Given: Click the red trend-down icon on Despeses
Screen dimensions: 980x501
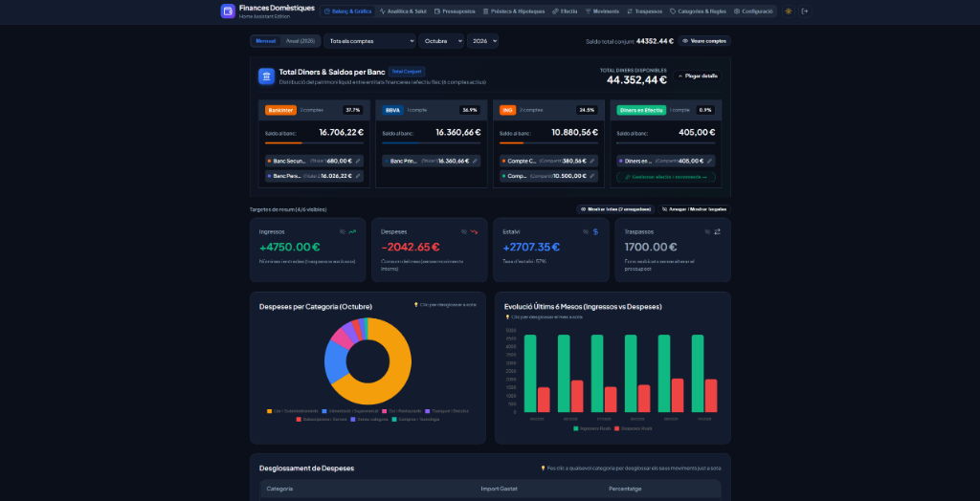Looking at the screenshot, I should tap(475, 231).
